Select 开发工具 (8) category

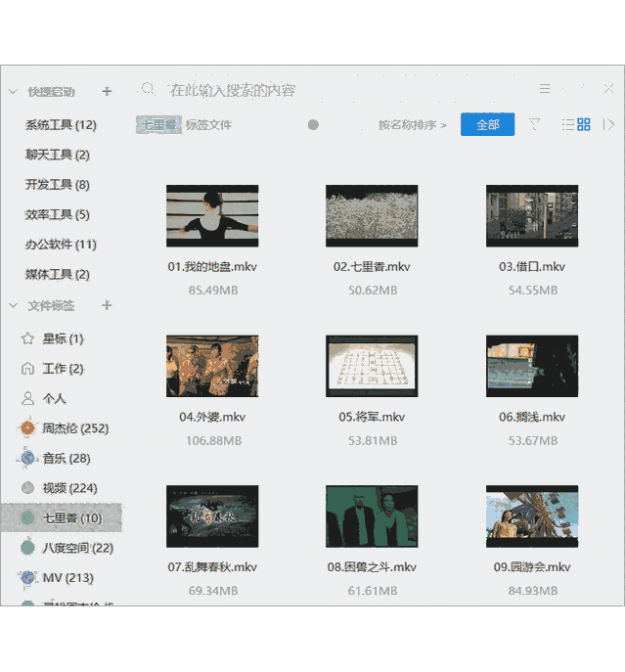[58, 185]
